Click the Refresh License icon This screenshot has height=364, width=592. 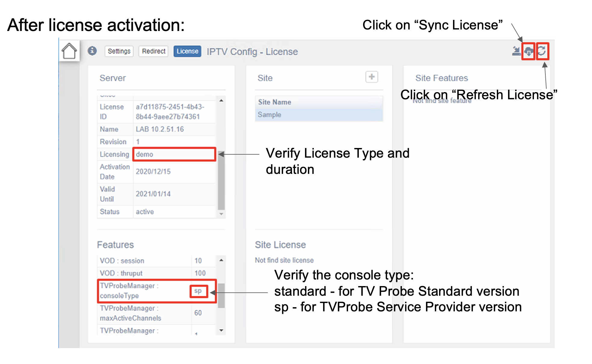pos(542,51)
